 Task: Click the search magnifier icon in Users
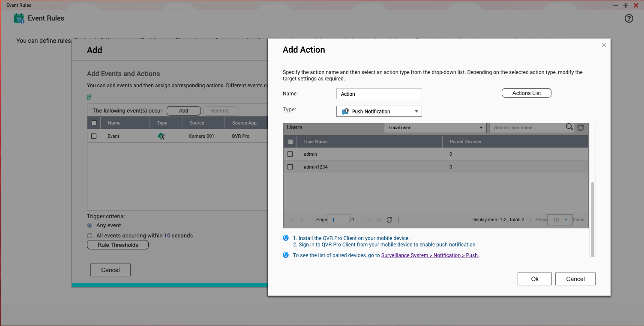coord(569,127)
